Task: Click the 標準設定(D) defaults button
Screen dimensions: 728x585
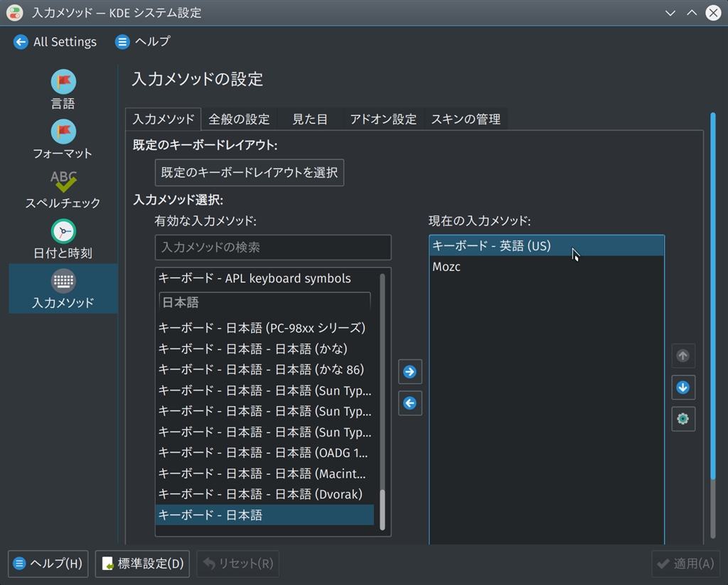Action: coord(142,564)
